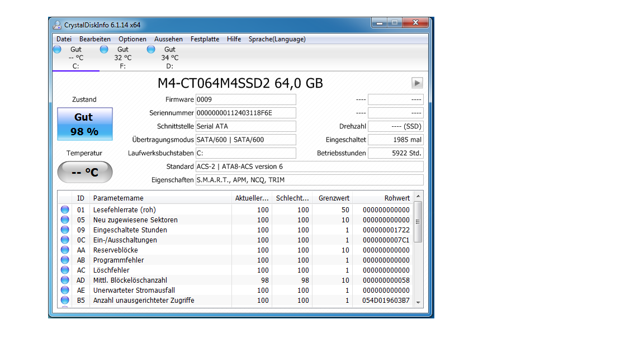Select Mittl. Blöckelöschanzahl parameter name
The width and height of the screenshot is (644, 362).
(x=130, y=280)
